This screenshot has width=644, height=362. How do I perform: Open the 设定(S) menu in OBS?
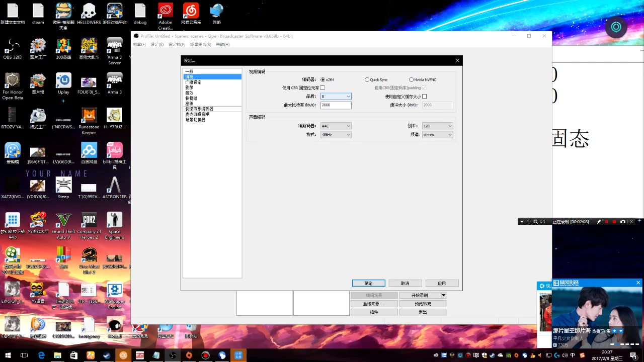157,44
